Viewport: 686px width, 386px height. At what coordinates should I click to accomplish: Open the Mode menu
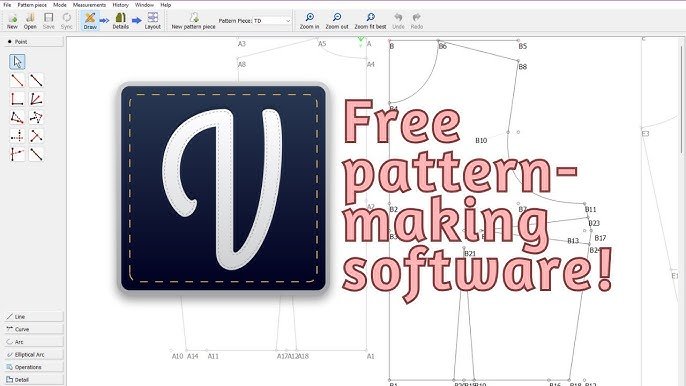[x=60, y=5]
